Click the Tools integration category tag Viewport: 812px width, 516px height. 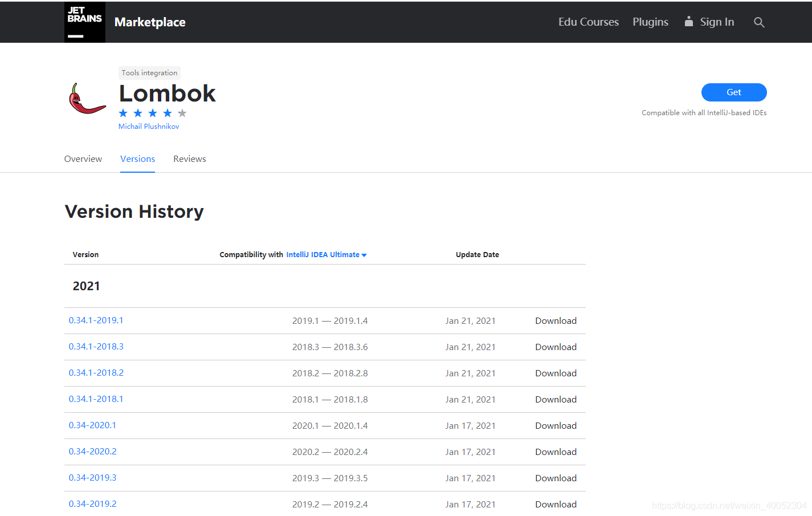pyautogui.click(x=149, y=72)
